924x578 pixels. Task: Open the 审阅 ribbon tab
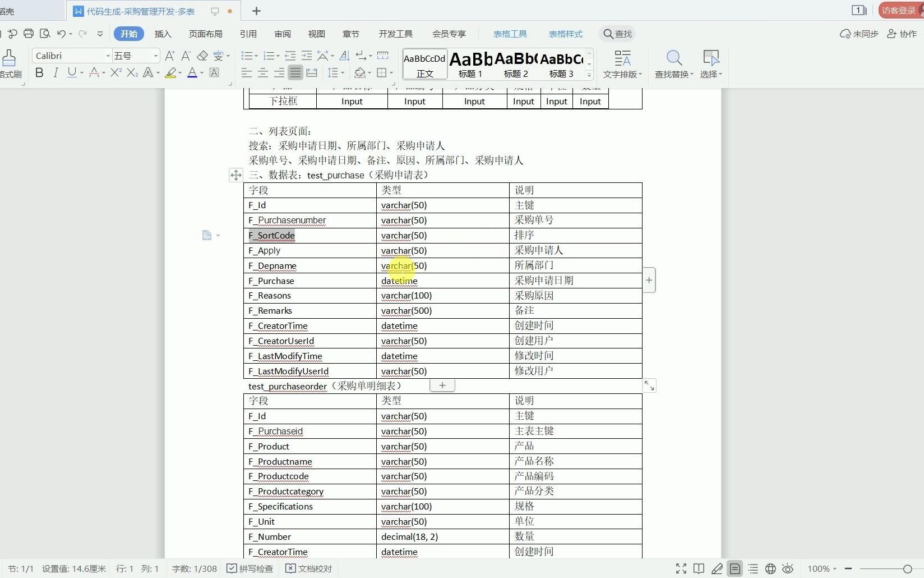[283, 34]
